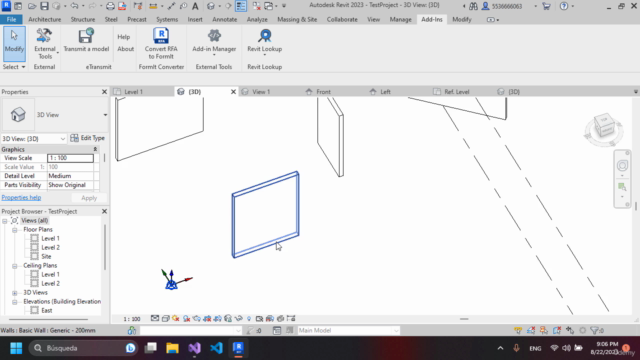Click the Save icon in quick access
640x360 pixels.
click(x=44, y=6)
